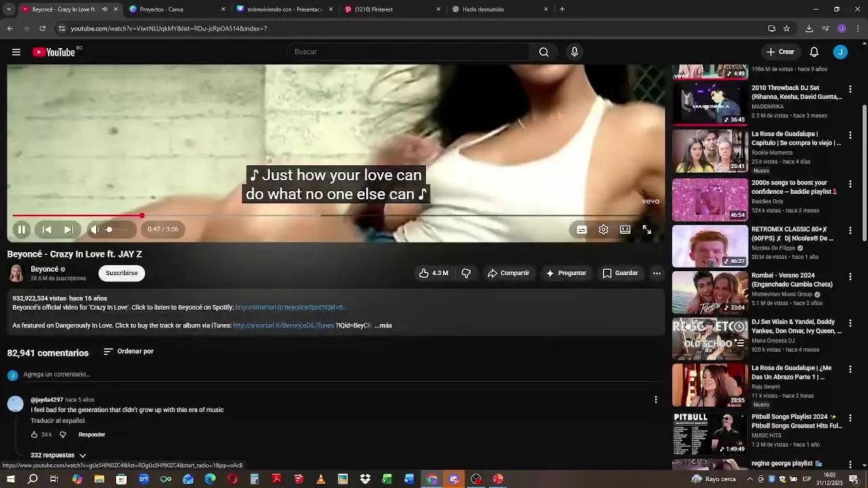868x488 pixels.
Task: Open the Chrome three-dot menu
Action: click(x=859, y=28)
